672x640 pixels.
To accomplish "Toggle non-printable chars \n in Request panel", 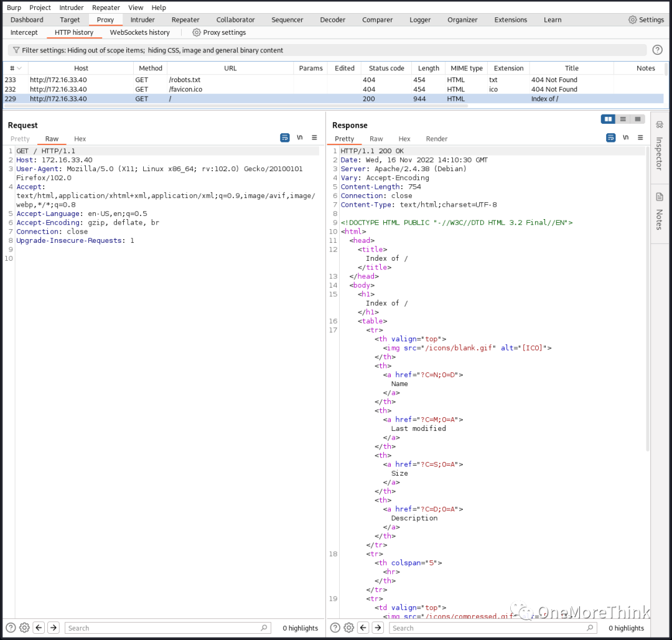I will [x=299, y=138].
